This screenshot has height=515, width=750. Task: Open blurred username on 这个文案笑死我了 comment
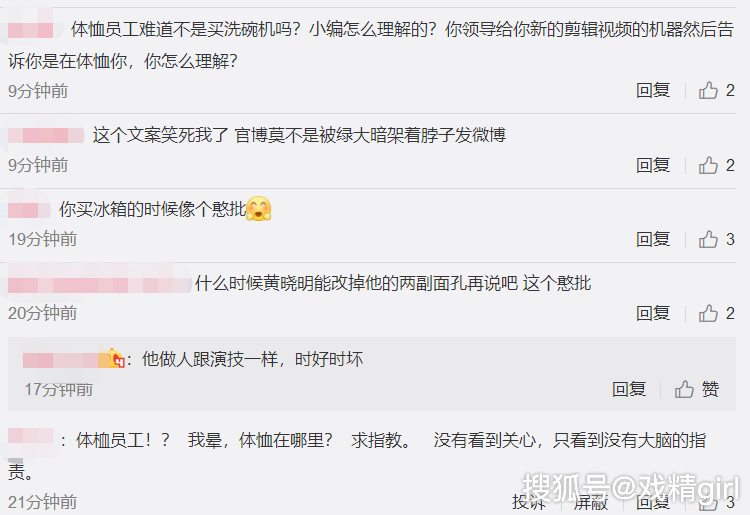point(46,135)
